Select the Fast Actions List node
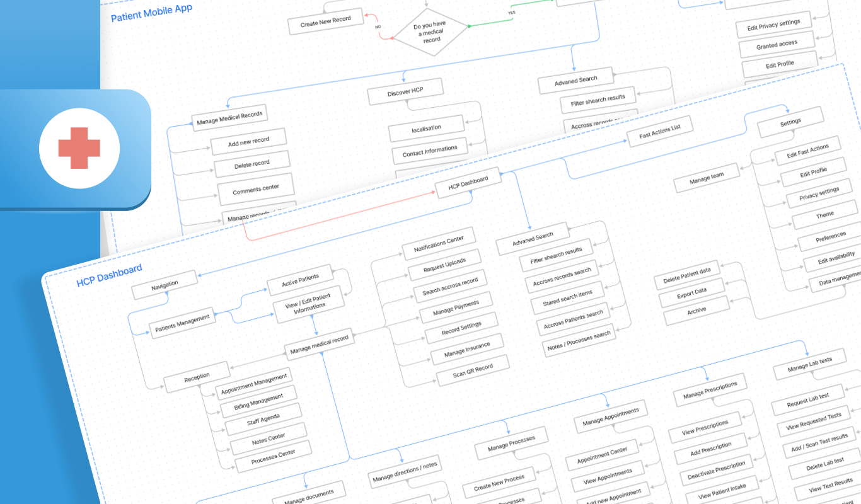 pyautogui.click(x=661, y=131)
